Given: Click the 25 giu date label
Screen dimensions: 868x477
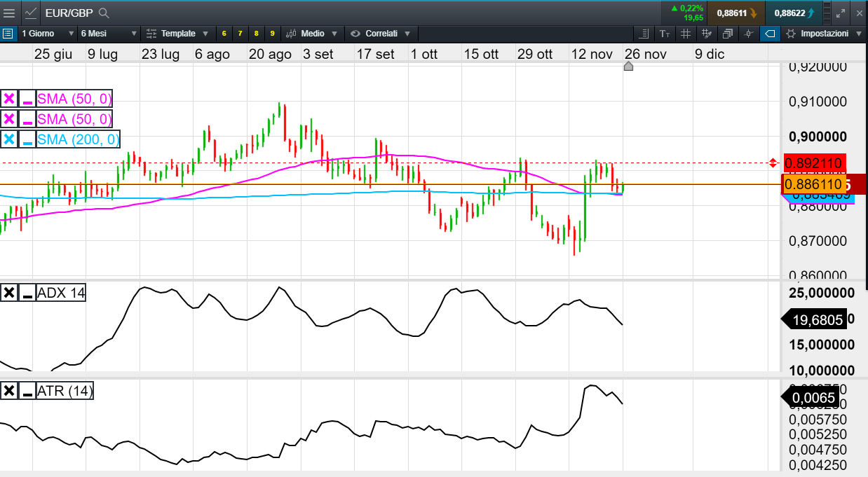Looking at the screenshot, I should tap(53, 54).
